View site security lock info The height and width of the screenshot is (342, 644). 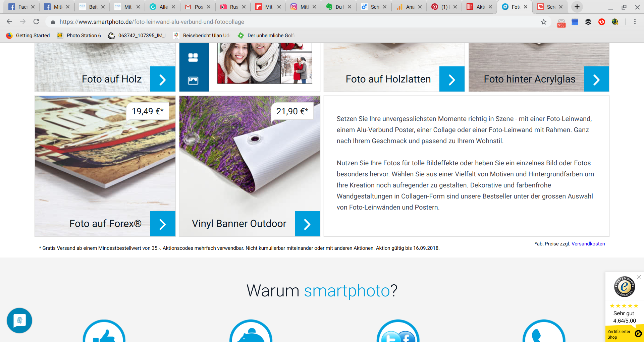click(x=53, y=22)
